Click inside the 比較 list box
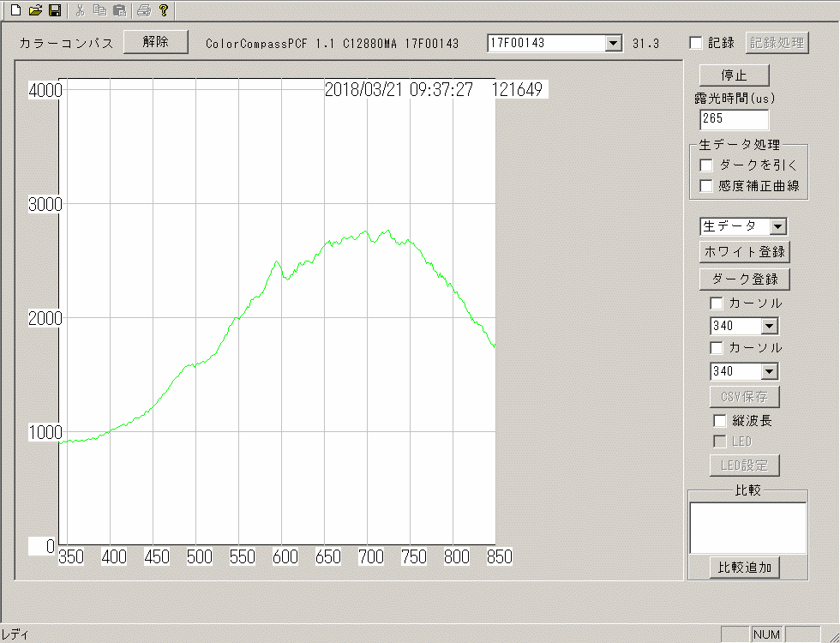The width and height of the screenshot is (840, 643). click(747, 528)
